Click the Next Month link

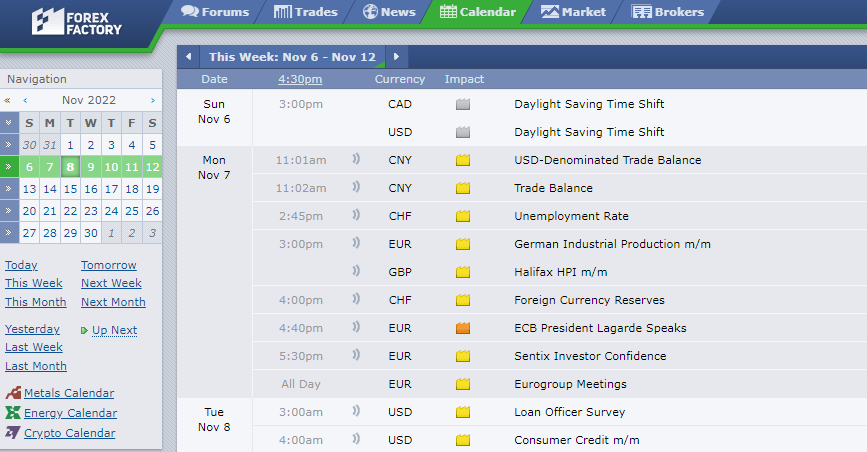click(x=113, y=302)
